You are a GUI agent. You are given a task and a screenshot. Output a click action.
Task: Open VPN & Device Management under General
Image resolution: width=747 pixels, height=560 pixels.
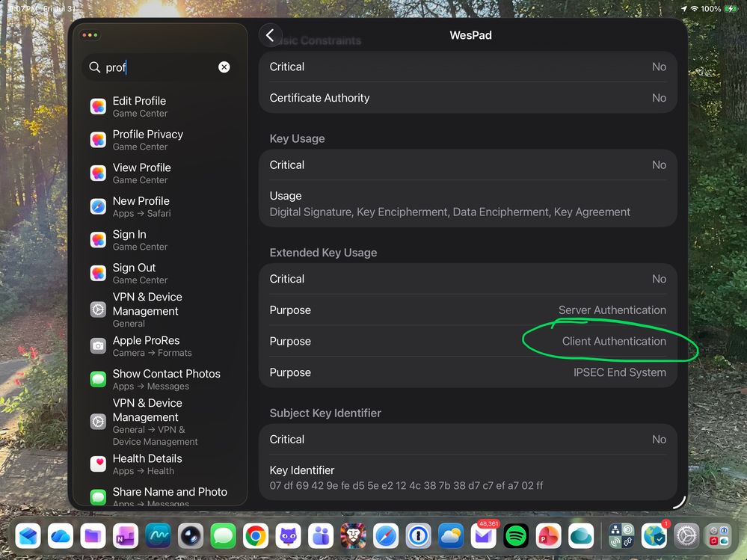click(160, 310)
